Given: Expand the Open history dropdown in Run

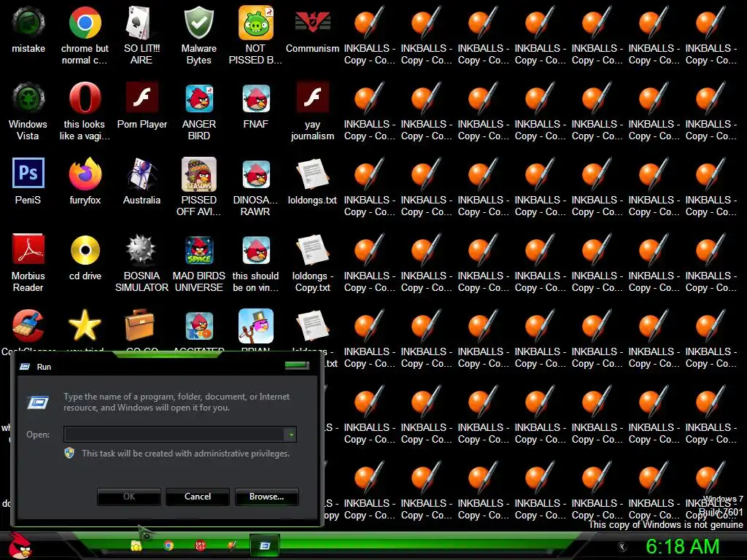Looking at the screenshot, I should coord(290,435).
